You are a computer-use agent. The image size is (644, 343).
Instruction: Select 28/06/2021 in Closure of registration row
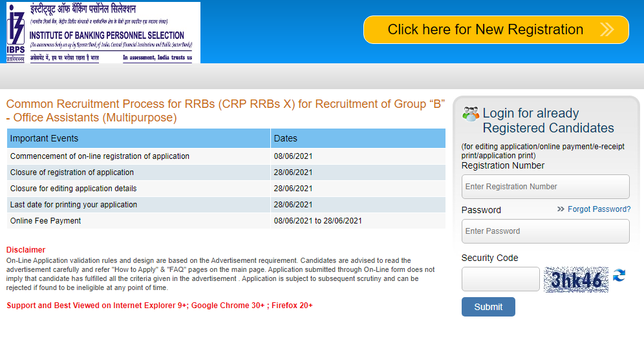294,172
